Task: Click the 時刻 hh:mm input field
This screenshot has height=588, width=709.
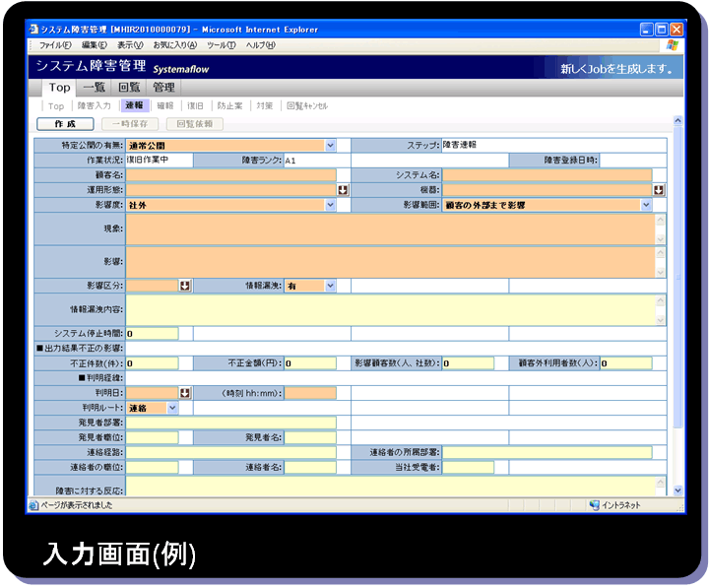Action: (x=310, y=393)
